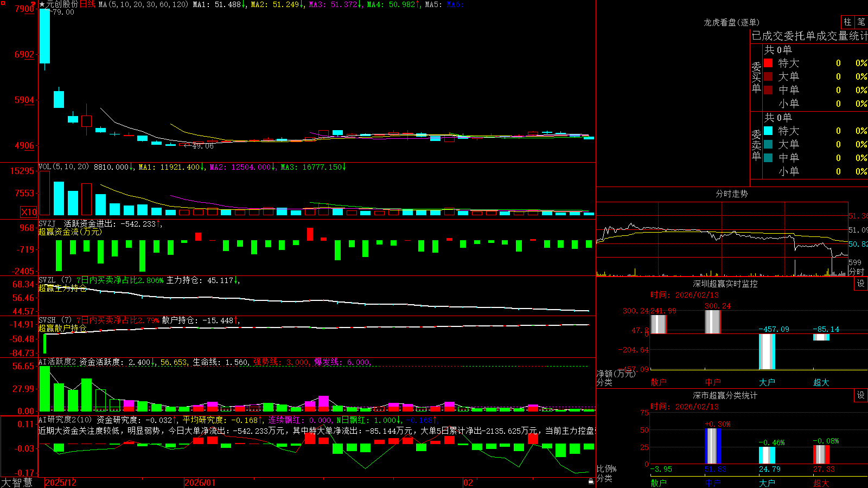Click the 已成交委托单成交量统计 header
The image size is (868, 488).
(809, 36)
